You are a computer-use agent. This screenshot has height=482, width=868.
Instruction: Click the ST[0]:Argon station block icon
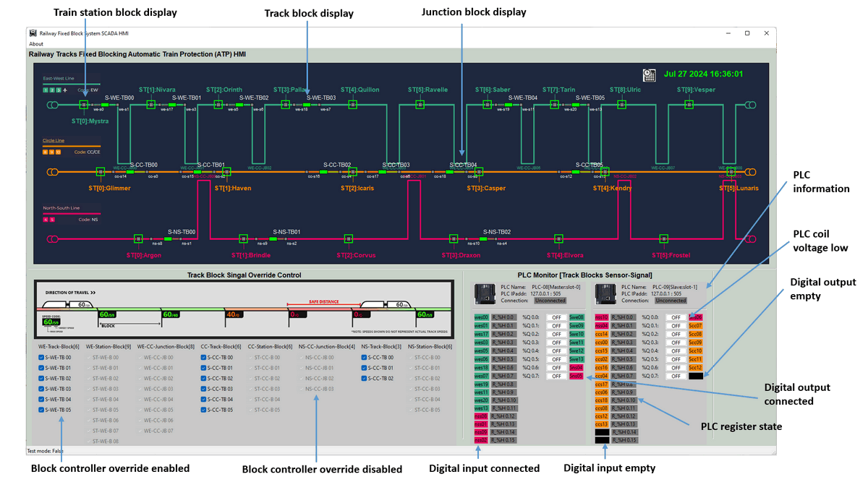138,238
